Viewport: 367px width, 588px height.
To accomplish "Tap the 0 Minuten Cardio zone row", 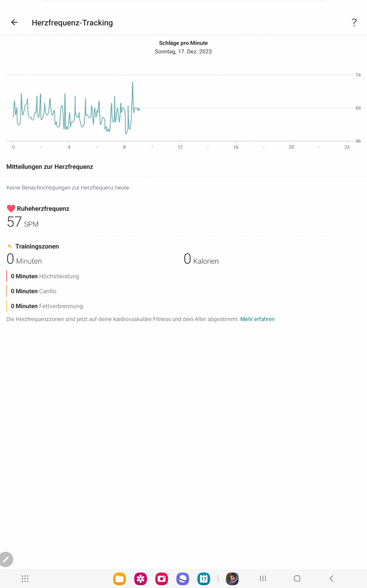I will point(34,291).
